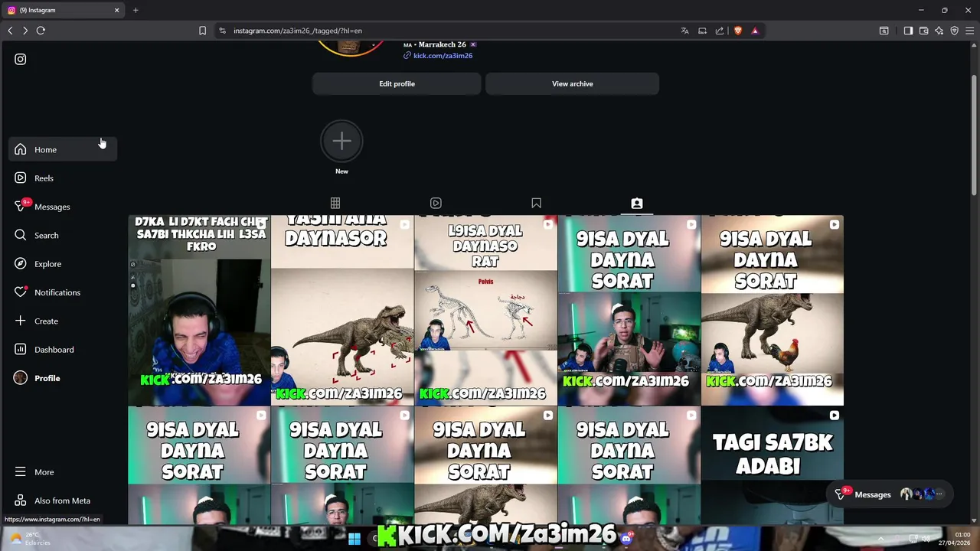Click the install app icon in address bar
The width and height of the screenshot is (980, 551).
(x=702, y=31)
